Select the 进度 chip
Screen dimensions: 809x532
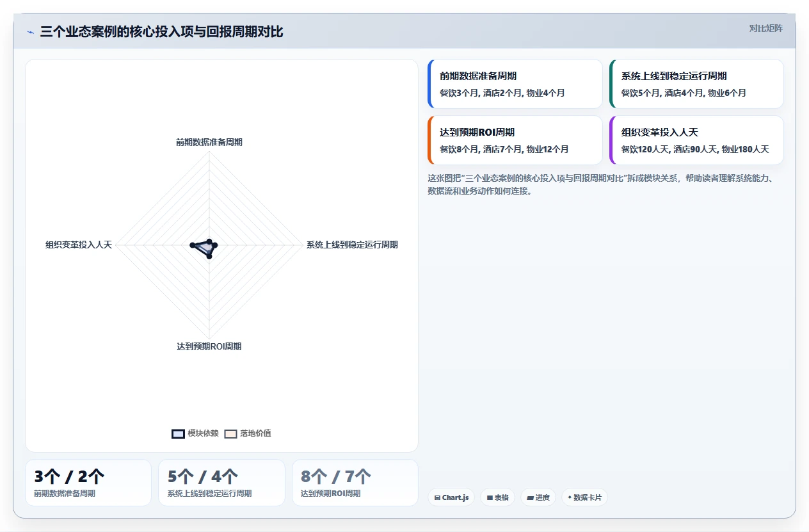(x=538, y=497)
